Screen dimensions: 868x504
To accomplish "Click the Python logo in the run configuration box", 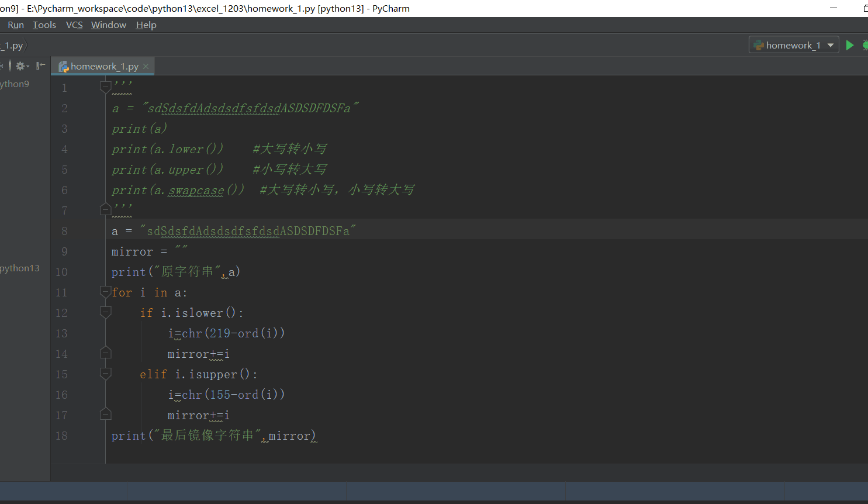I will click(759, 45).
